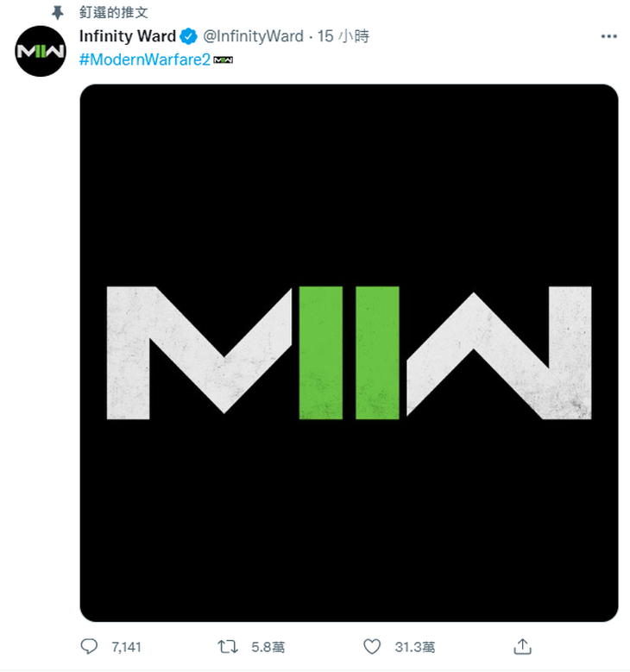The image size is (630, 672).
Task: Click the small MWII emoji after the hashtag
Action: pos(223,60)
